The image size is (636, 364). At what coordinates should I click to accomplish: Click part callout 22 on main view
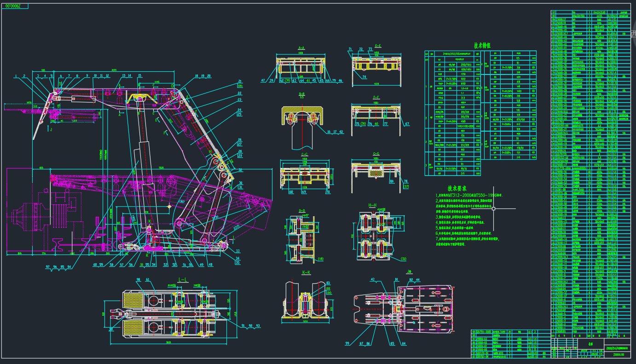240,93
